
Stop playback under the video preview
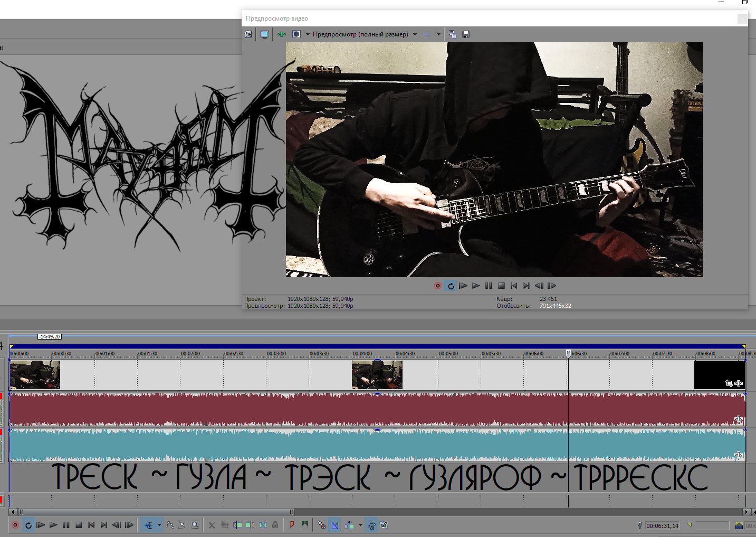(501, 286)
